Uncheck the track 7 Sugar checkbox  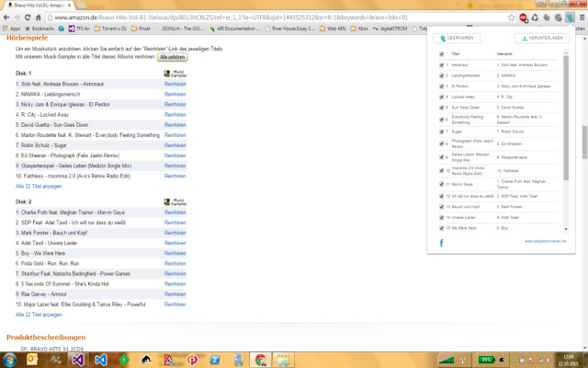(x=441, y=132)
